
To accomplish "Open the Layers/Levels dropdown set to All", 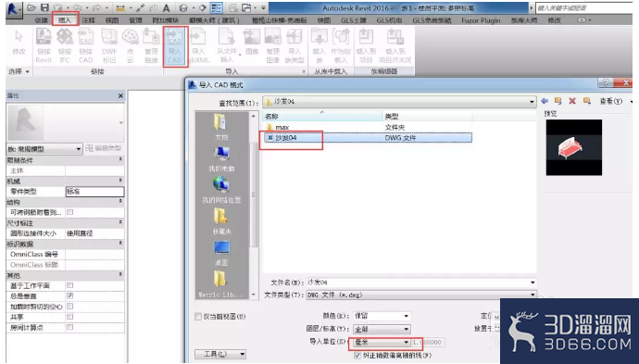I will pos(382,329).
